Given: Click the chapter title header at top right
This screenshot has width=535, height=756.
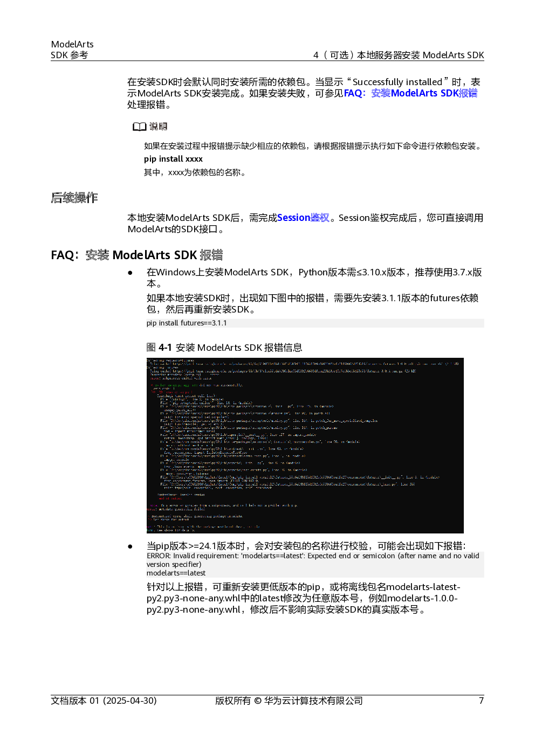Looking at the screenshot, I should pos(399,55).
